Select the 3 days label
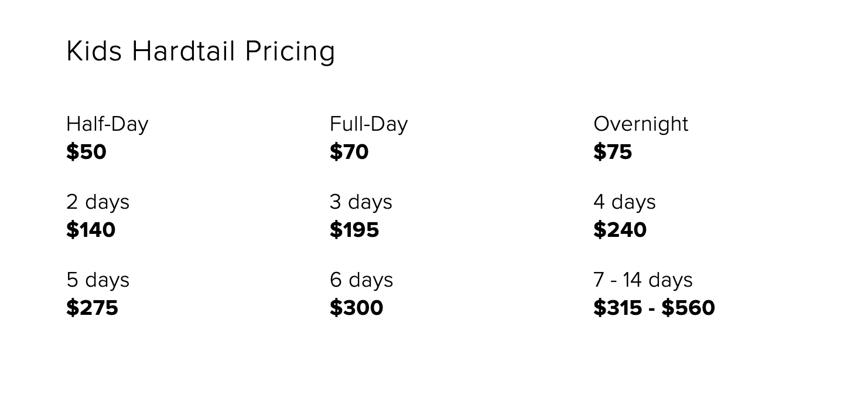Screen dimensions: 868x394 coord(361,202)
